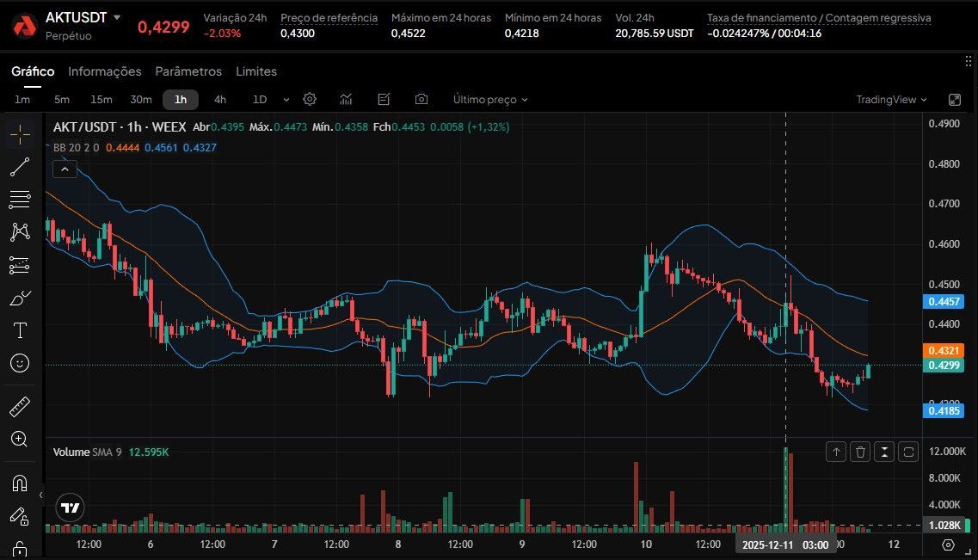Take a chart snapshot with camera icon
Image resolution: width=978 pixels, height=560 pixels.
tap(421, 99)
